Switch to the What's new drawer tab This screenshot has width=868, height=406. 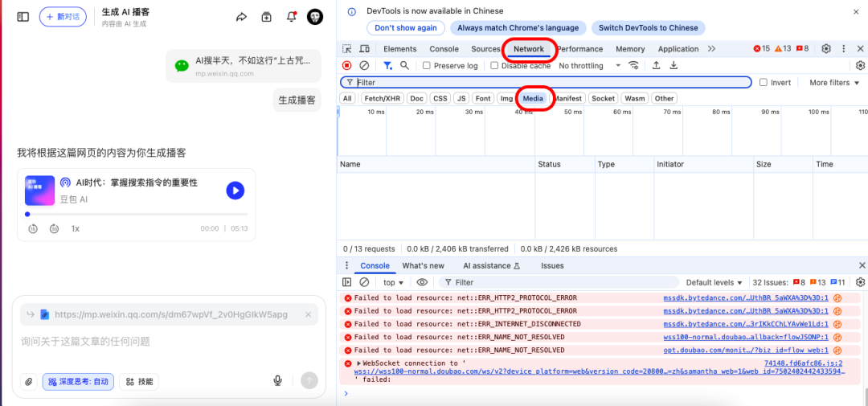pyautogui.click(x=423, y=265)
